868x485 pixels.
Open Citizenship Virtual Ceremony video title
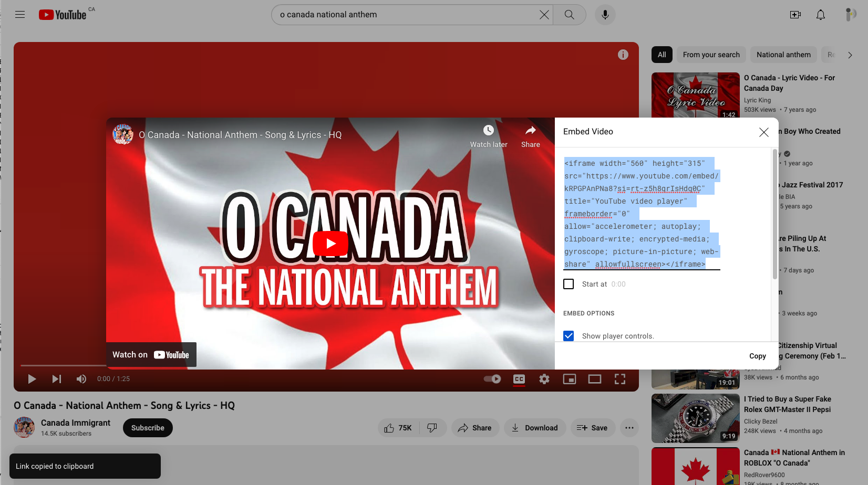coord(812,351)
